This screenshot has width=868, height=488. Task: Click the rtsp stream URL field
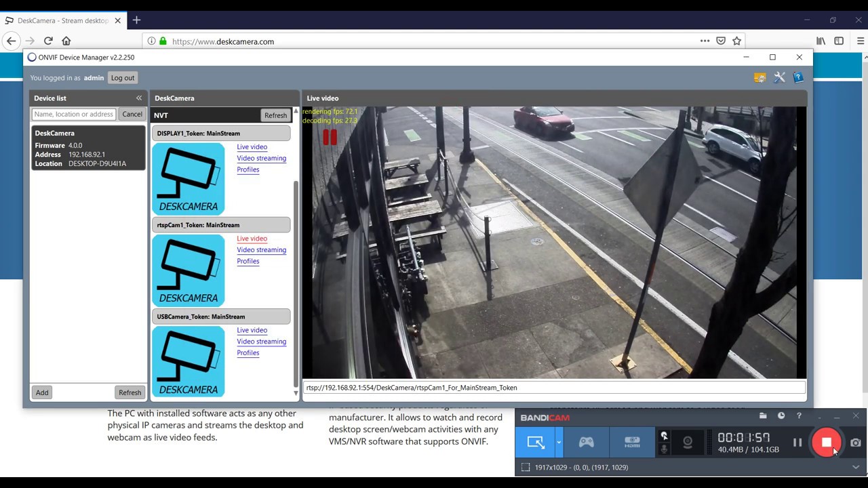click(554, 388)
